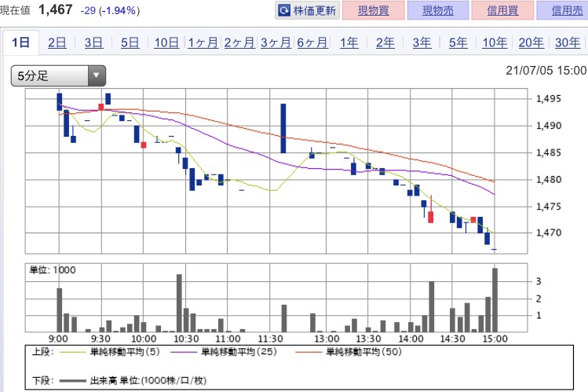
Task: Click the 信用買 button
Action: click(x=502, y=10)
